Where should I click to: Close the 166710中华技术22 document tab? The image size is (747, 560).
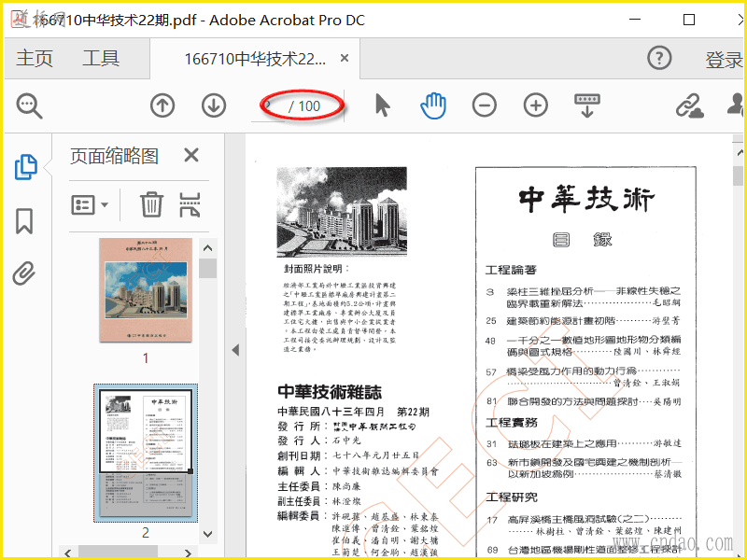tap(345, 58)
